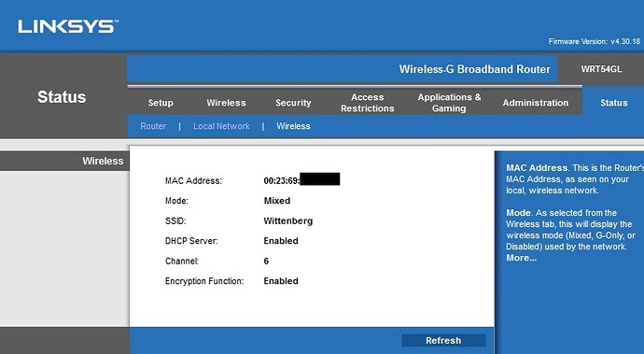Screen dimensions: 644x354
Task: Select the Administration tab
Action: point(536,103)
